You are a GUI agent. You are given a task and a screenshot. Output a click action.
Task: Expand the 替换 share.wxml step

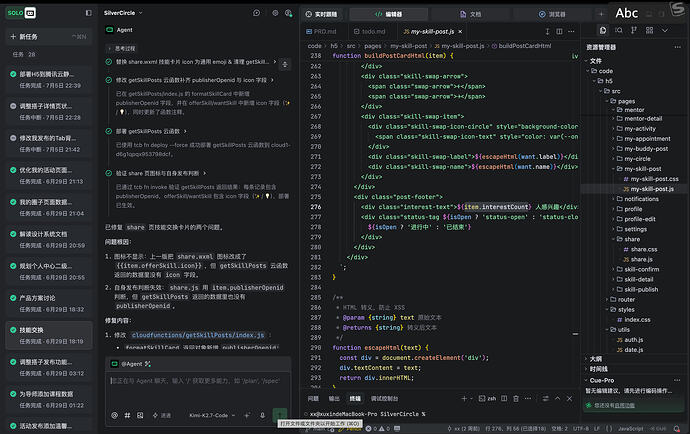(191, 62)
